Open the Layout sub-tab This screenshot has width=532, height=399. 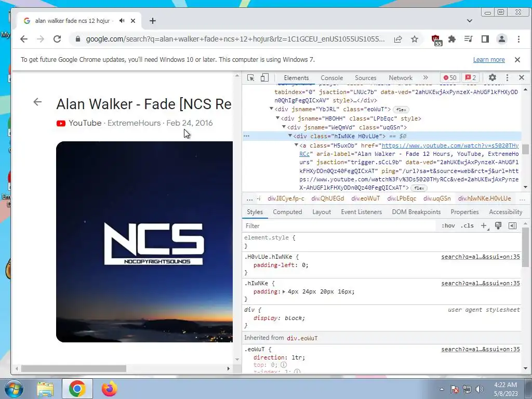321,212
